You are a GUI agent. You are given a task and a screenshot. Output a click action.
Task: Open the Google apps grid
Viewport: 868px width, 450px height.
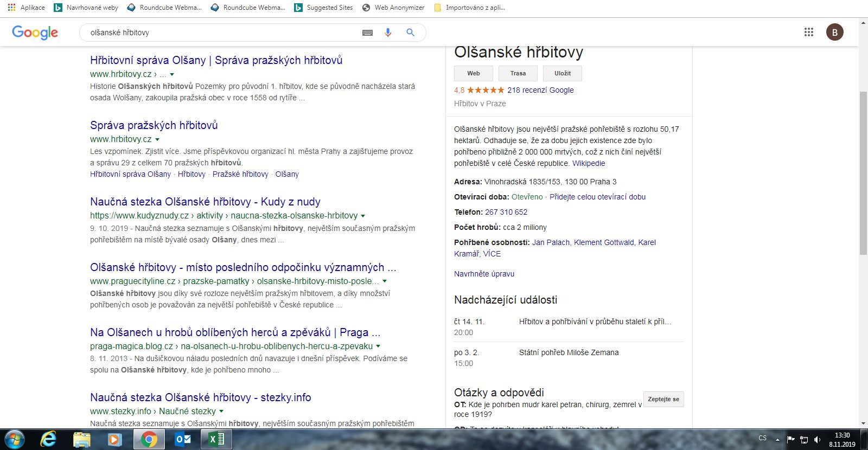point(808,33)
